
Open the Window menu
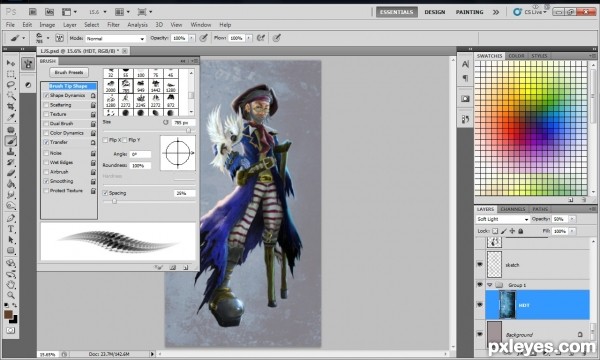[201, 25]
